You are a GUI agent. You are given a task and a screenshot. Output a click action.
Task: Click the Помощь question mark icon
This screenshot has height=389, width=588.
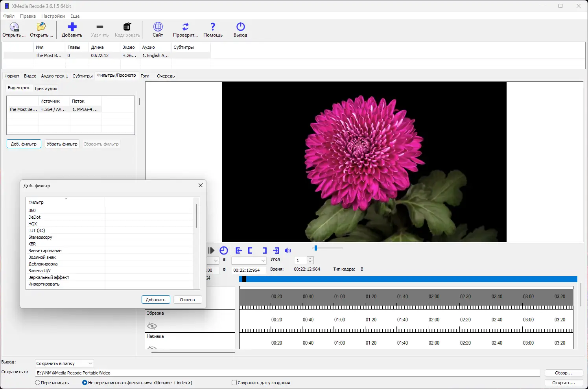213,27
